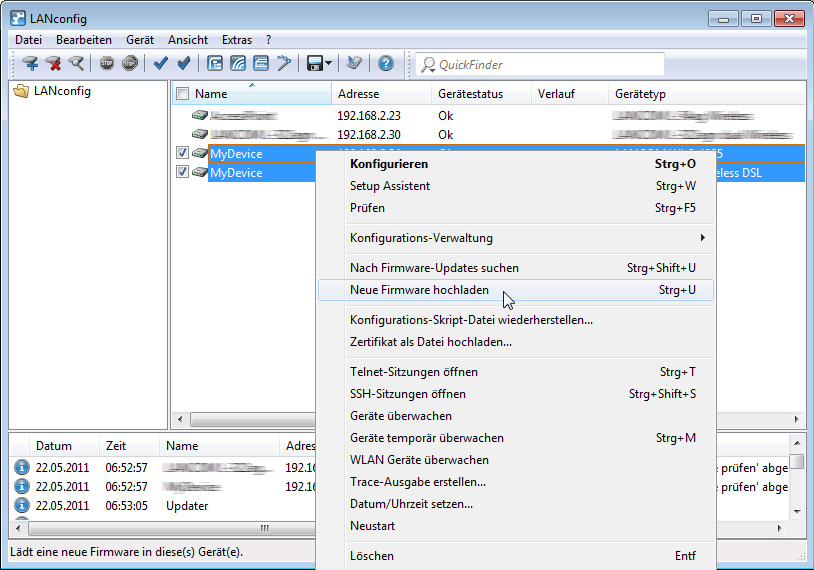Click the blue help question mark icon
Image resolution: width=814 pixels, height=570 pixels.
click(385, 64)
